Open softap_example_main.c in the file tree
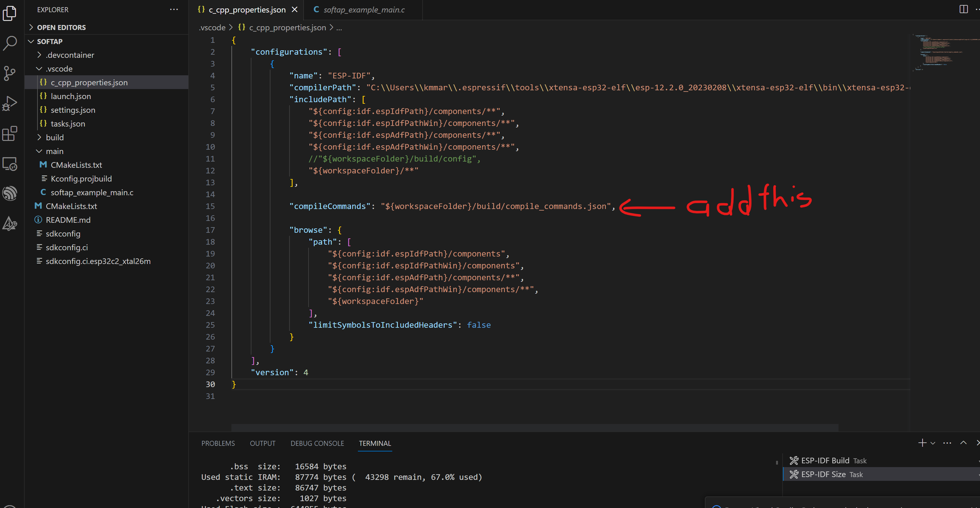Viewport: 980px width, 508px height. click(106, 192)
